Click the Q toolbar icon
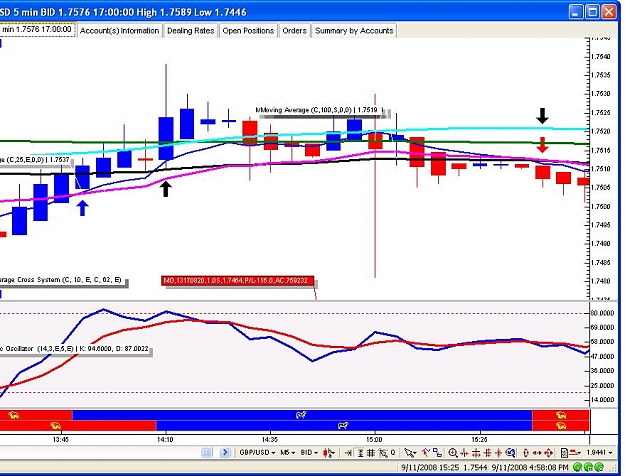This screenshot has height=476, width=625. point(393,452)
